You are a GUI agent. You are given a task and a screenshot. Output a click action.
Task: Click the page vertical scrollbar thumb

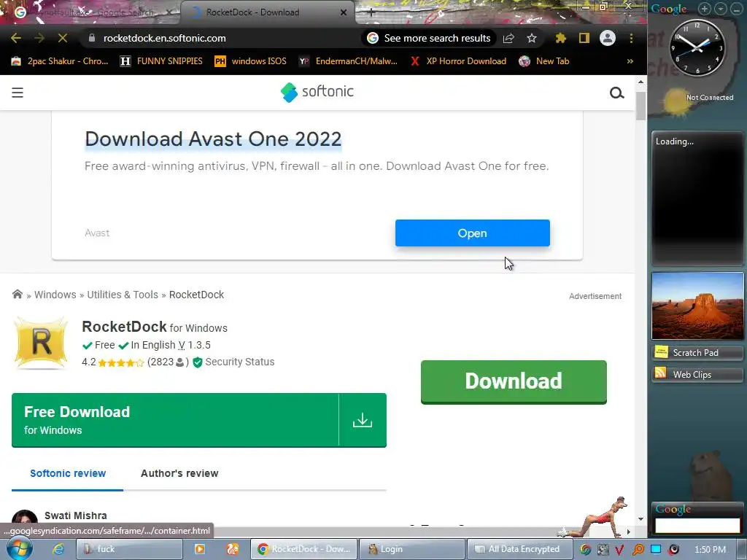tap(640, 105)
